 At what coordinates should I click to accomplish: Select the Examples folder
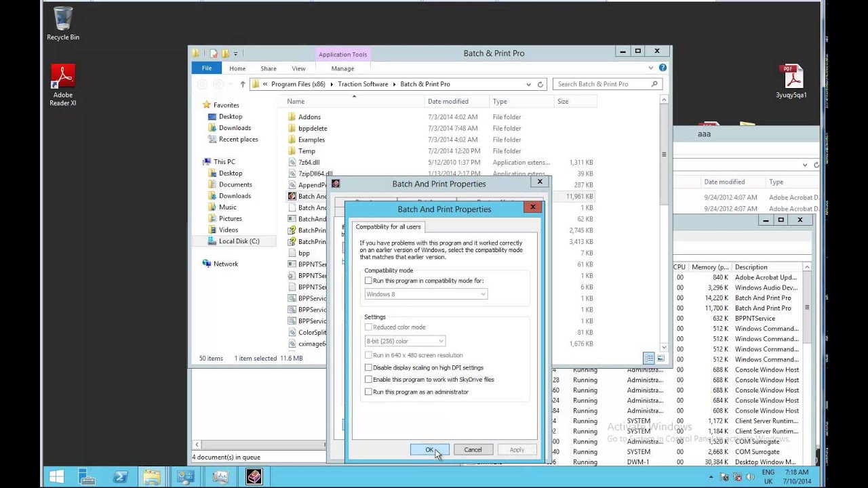[x=311, y=140]
